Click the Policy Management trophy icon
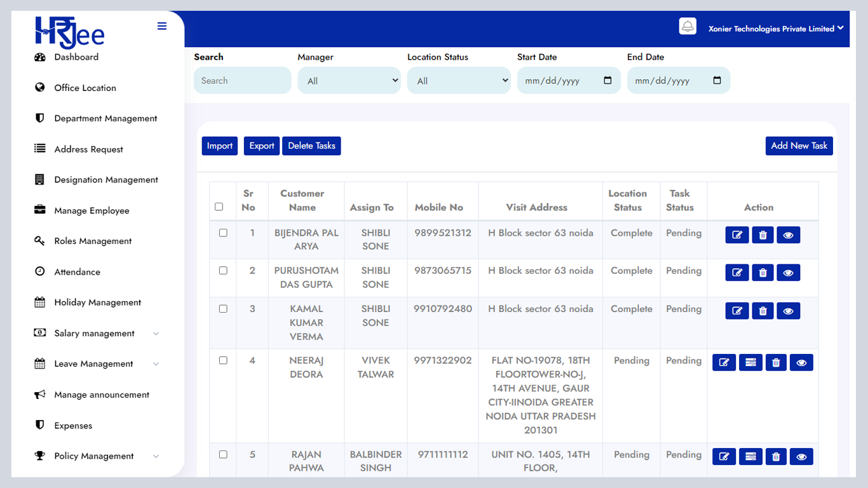 tap(40, 456)
